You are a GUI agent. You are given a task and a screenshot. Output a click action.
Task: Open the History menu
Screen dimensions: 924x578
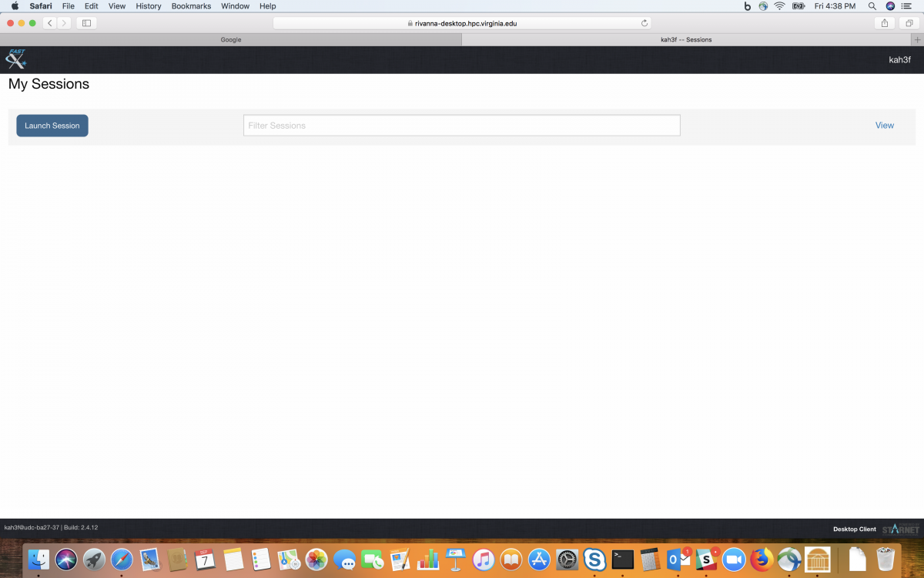[x=149, y=6]
